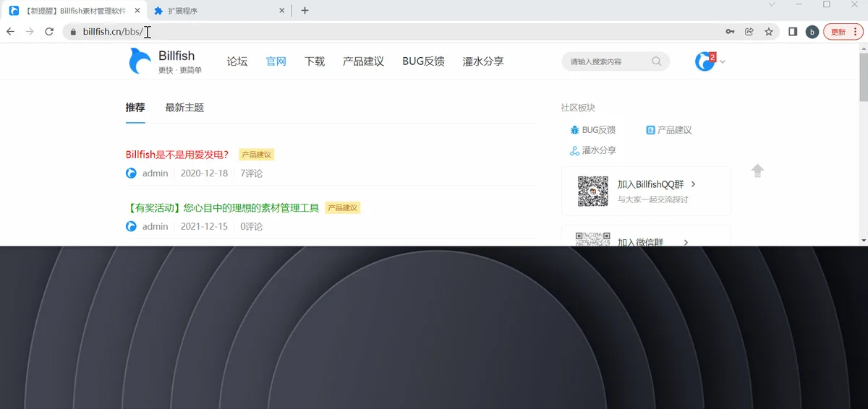
Task: Open the browser 更新 menu button
Action: (x=843, y=32)
